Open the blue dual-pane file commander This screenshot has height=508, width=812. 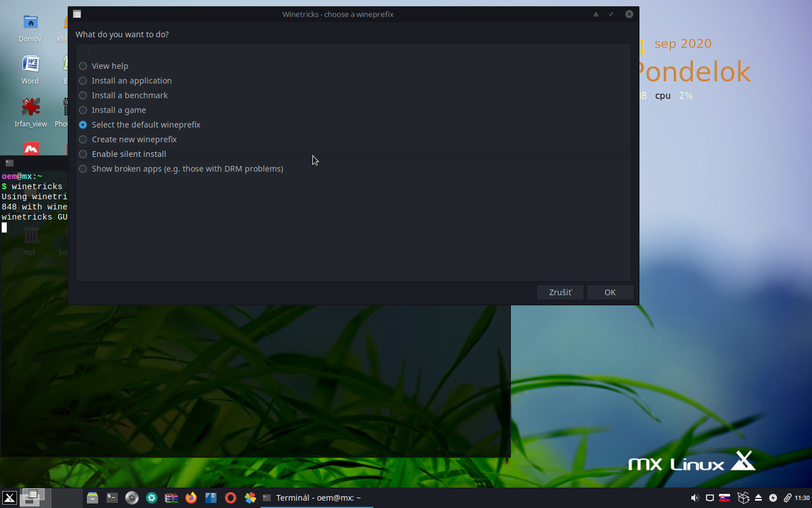point(211,498)
